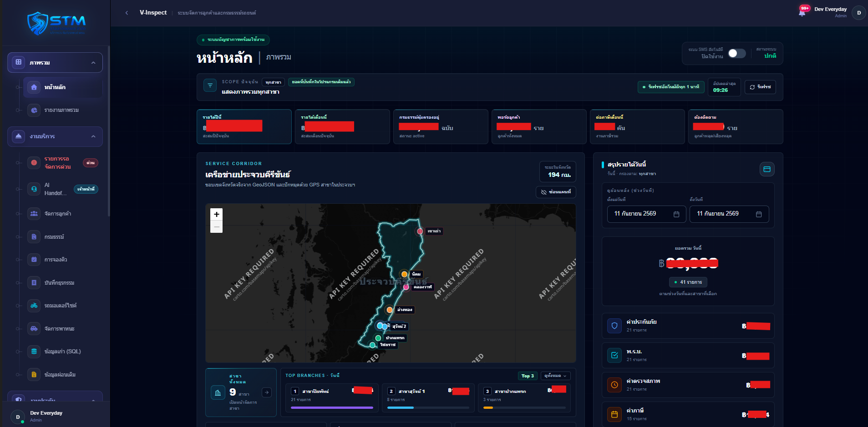Click the STM logo
Viewport: 868px width, 427px height.
[56, 24]
